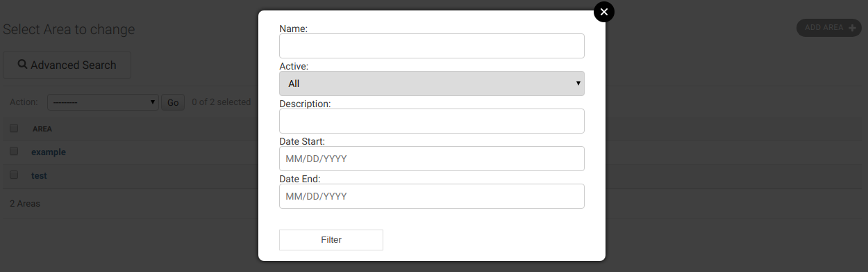Click the Filter button

tap(331, 240)
